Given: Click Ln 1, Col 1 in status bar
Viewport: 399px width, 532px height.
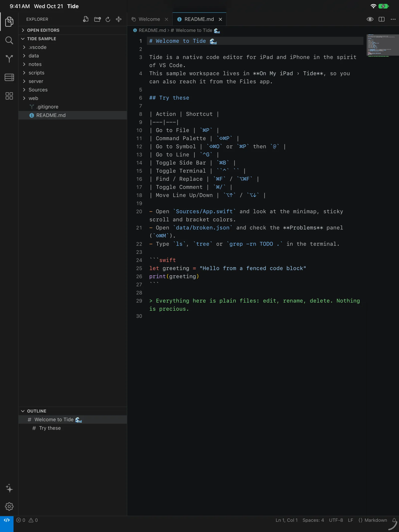Looking at the screenshot, I should click(x=286, y=520).
